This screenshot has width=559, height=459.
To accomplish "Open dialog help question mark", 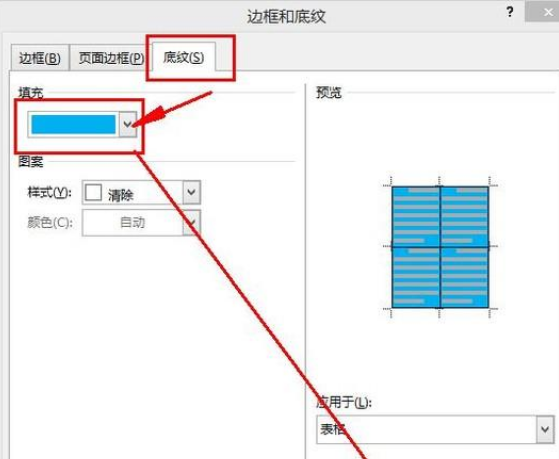I will [x=510, y=12].
